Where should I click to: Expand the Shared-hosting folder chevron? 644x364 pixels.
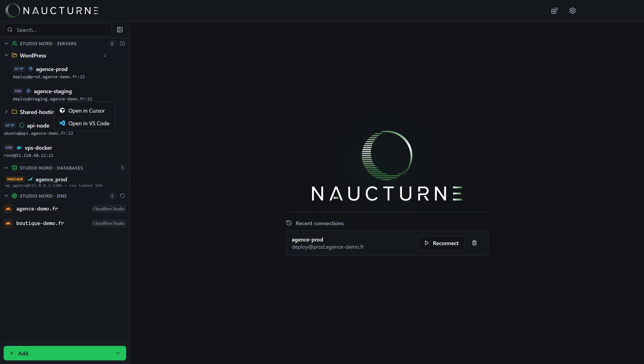tap(6, 112)
